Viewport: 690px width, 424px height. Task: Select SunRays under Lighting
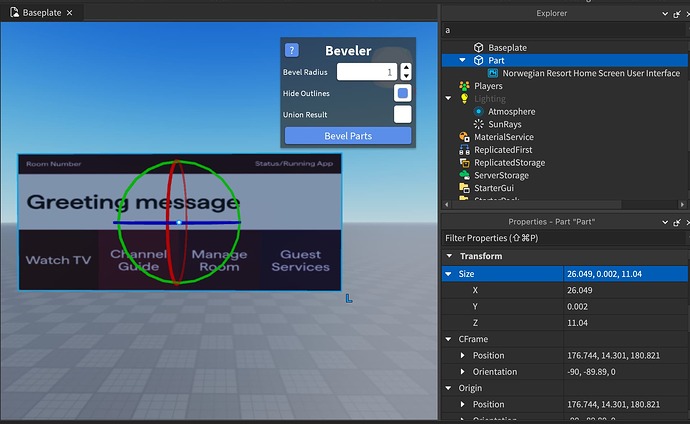click(505, 124)
